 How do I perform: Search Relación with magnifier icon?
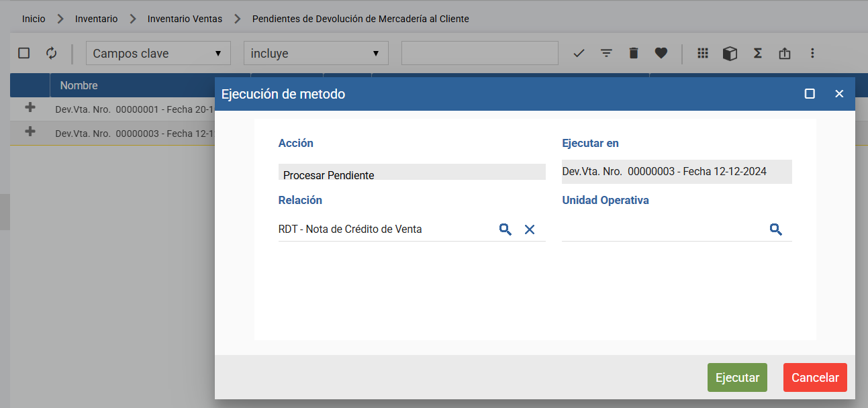505,229
